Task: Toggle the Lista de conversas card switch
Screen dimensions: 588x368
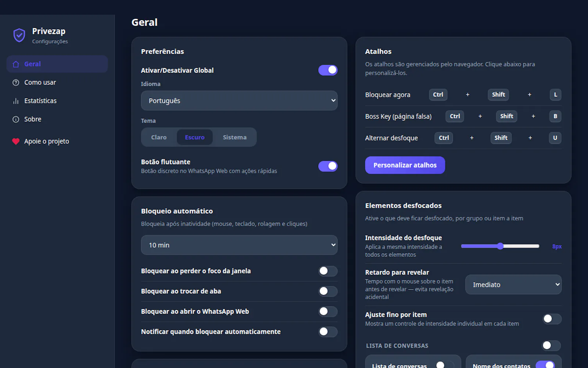Action: [445, 365]
